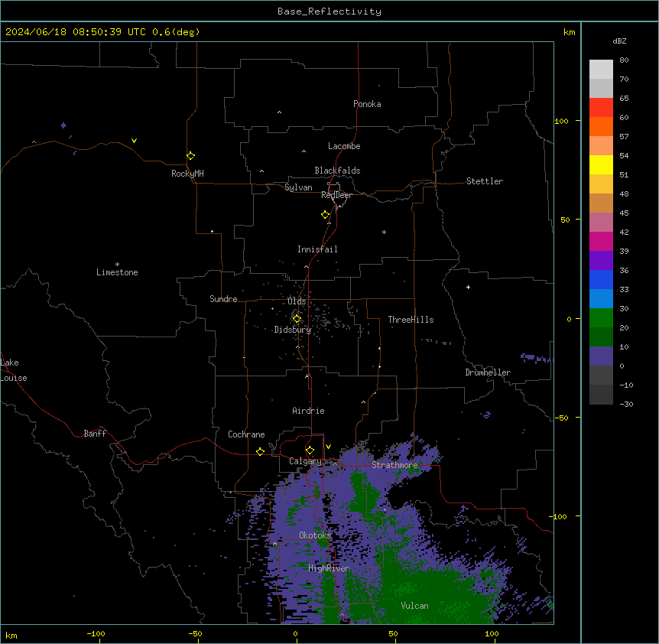The image size is (659, 644).
Task: Click the ThreeHills city label
Action: click(x=411, y=320)
